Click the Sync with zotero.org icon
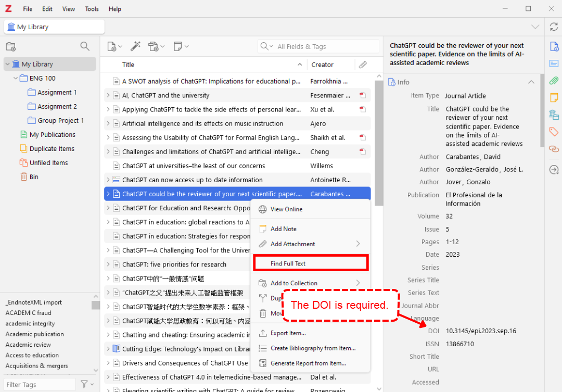The width and height of the screenshot is (562, 392). 554,27
